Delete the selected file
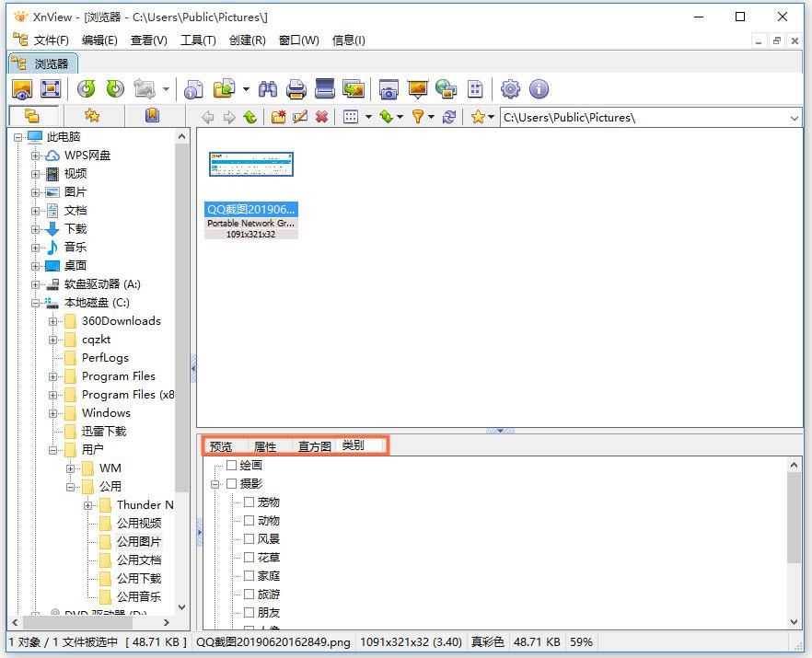This screenshot has width=812, height=658. coord(321,118)
